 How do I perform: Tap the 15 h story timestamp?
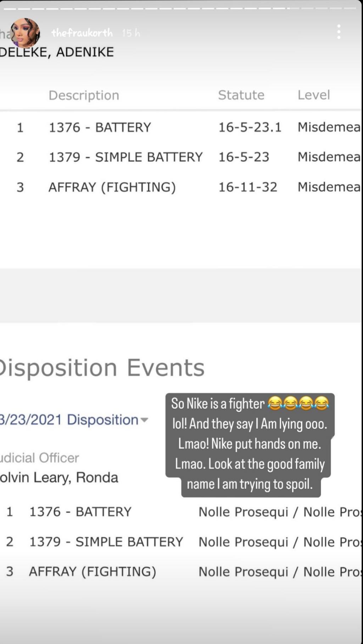131,33
